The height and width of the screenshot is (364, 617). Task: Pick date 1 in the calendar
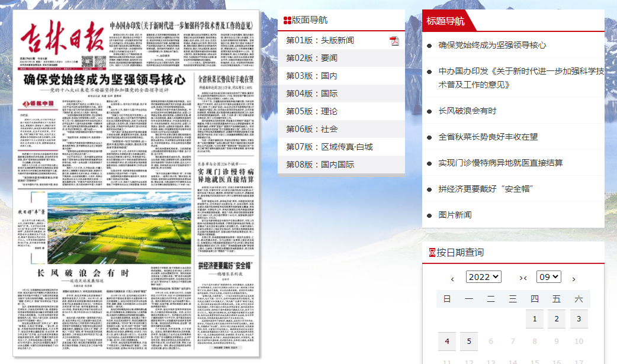pyautogui.click(x=534, y=319)
